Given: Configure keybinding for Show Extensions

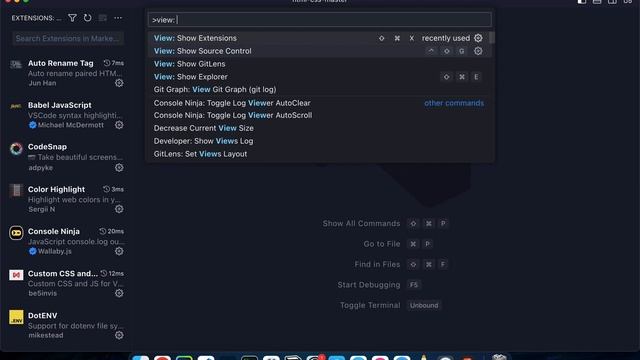Looking at the screenshot, I should (478, 38).
